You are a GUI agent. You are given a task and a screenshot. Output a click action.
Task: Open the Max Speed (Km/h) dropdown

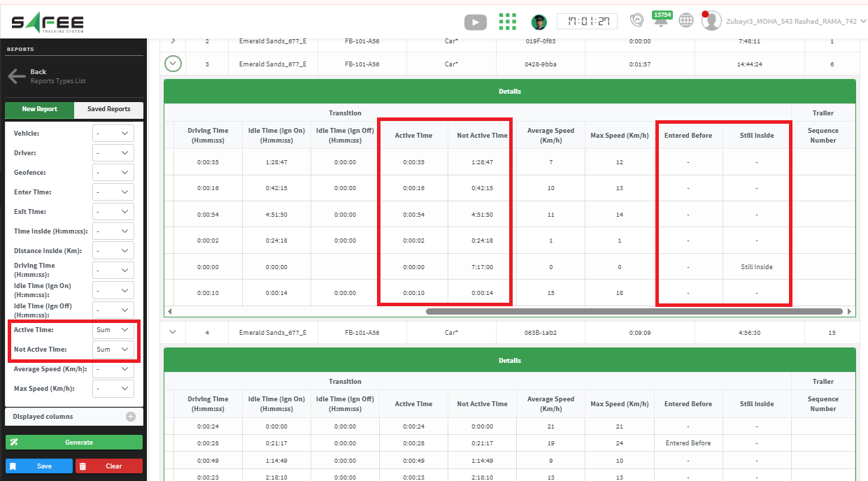click(x=113, y=388)
